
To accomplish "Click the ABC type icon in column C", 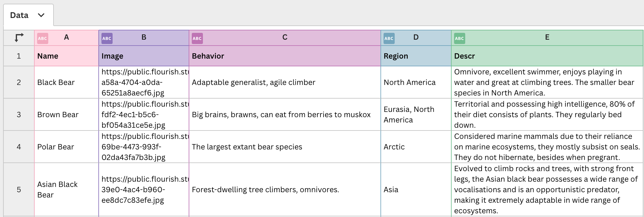I will (197, 38).
